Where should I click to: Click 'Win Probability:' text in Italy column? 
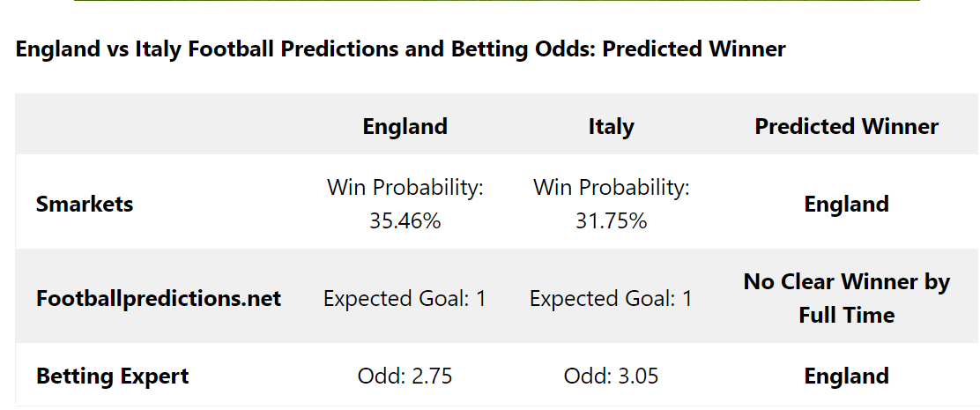point(611,188)
